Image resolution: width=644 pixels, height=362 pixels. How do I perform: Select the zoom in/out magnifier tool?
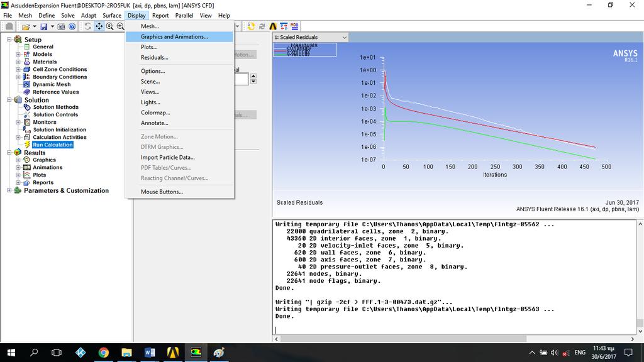(109, 26)
